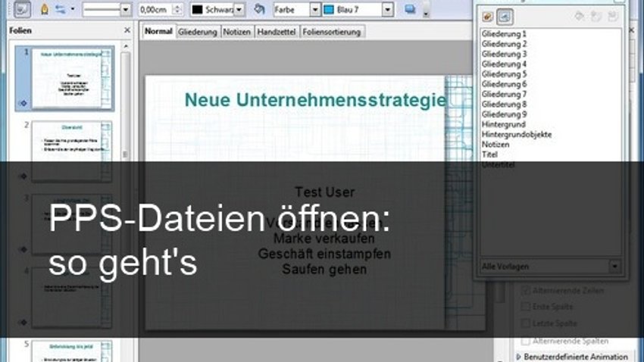Screen dimensions: 644x362
Task: Select the Hintergrund style
Action: [x=504, y=124]
